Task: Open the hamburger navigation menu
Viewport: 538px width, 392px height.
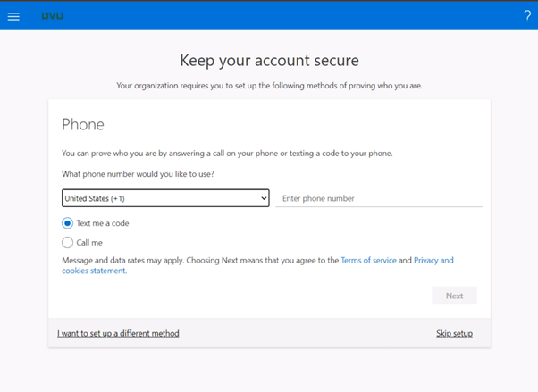Action: 13,16
